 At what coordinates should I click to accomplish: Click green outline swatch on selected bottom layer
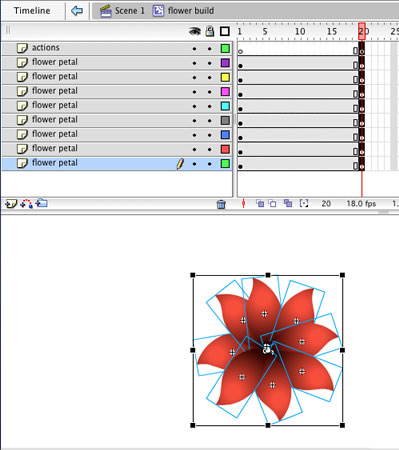click(x=225, y=163)
